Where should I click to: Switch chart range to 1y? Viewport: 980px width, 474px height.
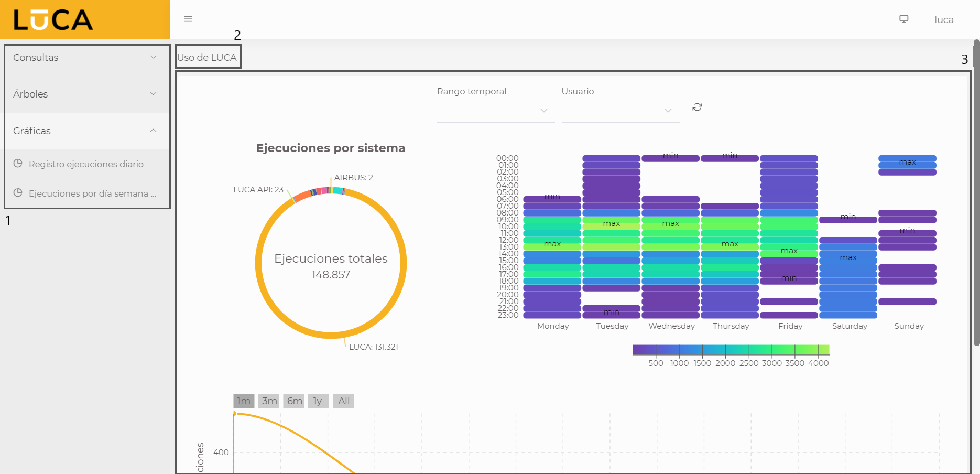pyautogui.click(x=318, y=401)
